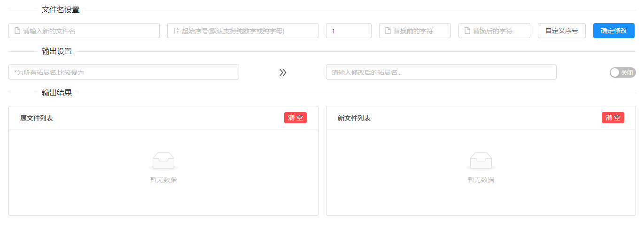
Task: Click the original extension field 为所有拓展名
Action: click(124, 72)
